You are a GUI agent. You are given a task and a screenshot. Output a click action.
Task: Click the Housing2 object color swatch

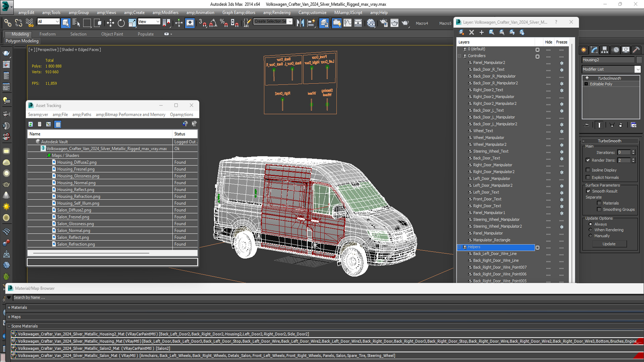coord(639,60)
